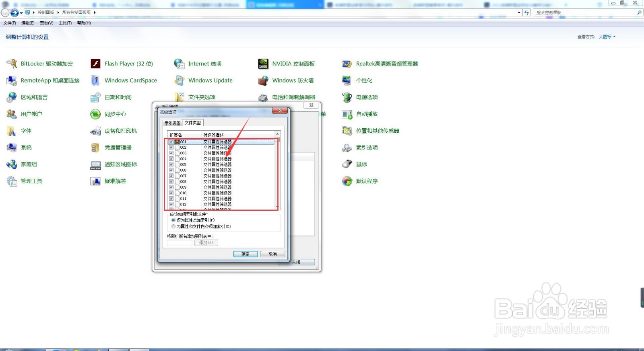Expand the 控制面板 breadcrumb arrow
The image size is (644, 351).
click(x=58, y=12)
